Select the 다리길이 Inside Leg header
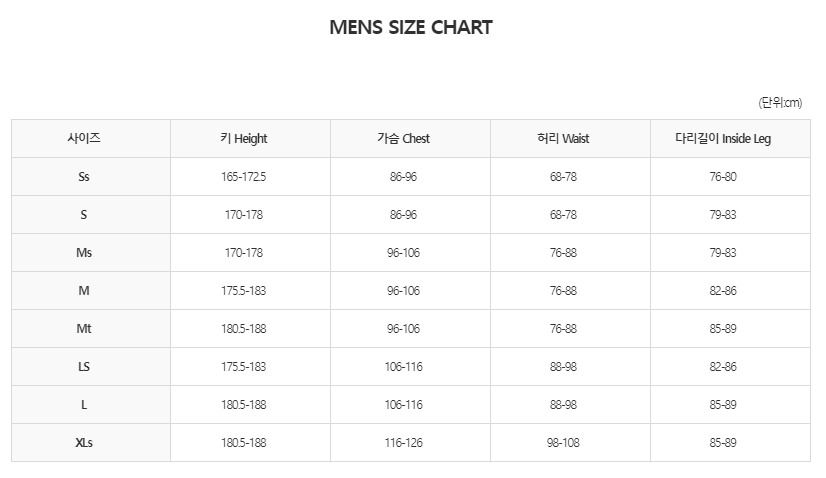Image resolution: width=826 pixels, height=478 pixels. pos(723,139)
